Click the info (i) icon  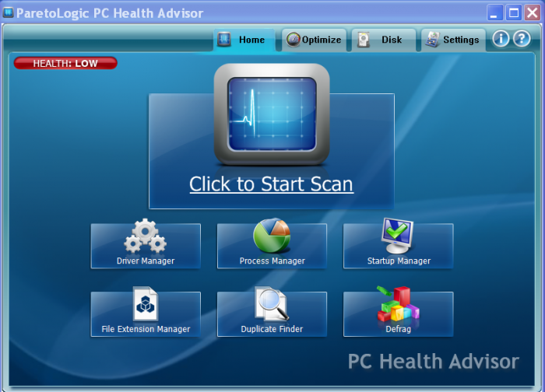(x=501, y=39)
